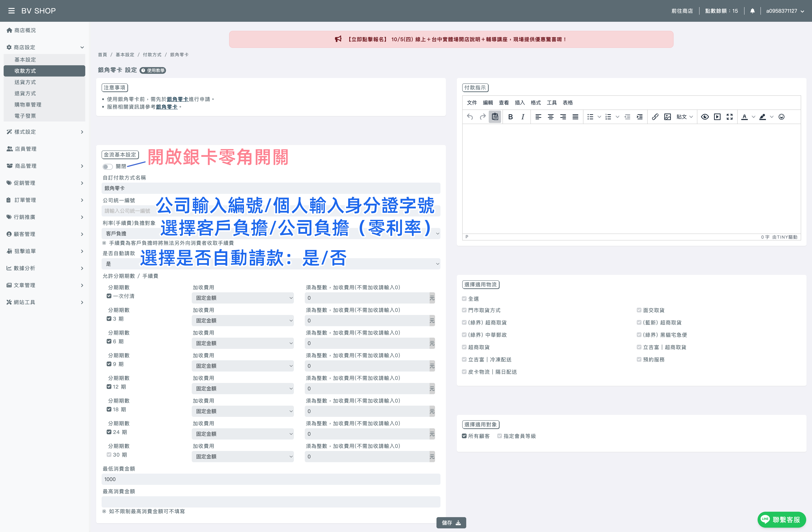Screen dimensions: 812x532
Task: Insert media with the play icon
Action: point(717,117)
